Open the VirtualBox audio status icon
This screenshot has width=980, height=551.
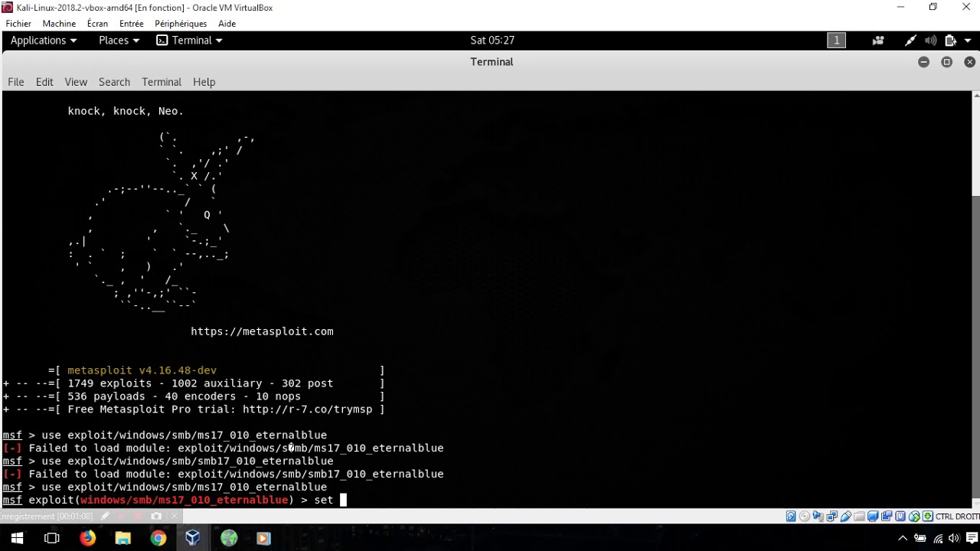818,517
